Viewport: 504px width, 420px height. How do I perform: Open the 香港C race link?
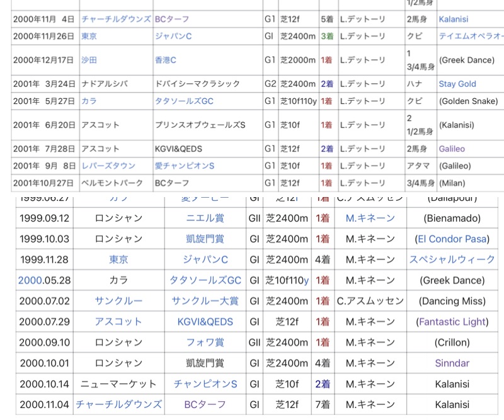(x=166, y=60)
